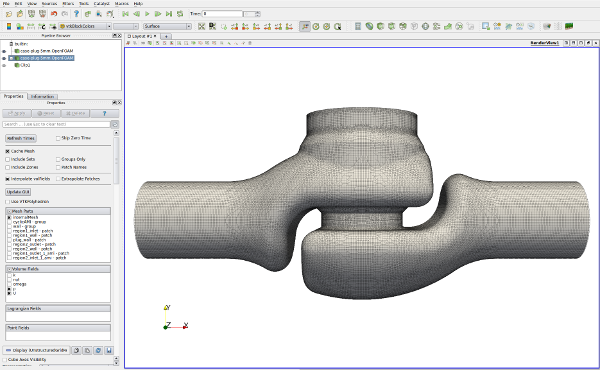The height and width of the screenshot is (370, 600).
Task: Set view direction to +X icon
Action: pos(235,26)
